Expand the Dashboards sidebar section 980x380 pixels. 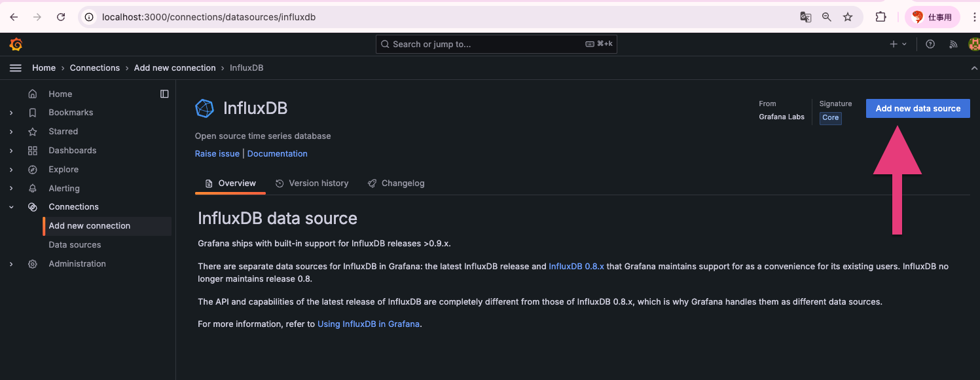point(11,151)
